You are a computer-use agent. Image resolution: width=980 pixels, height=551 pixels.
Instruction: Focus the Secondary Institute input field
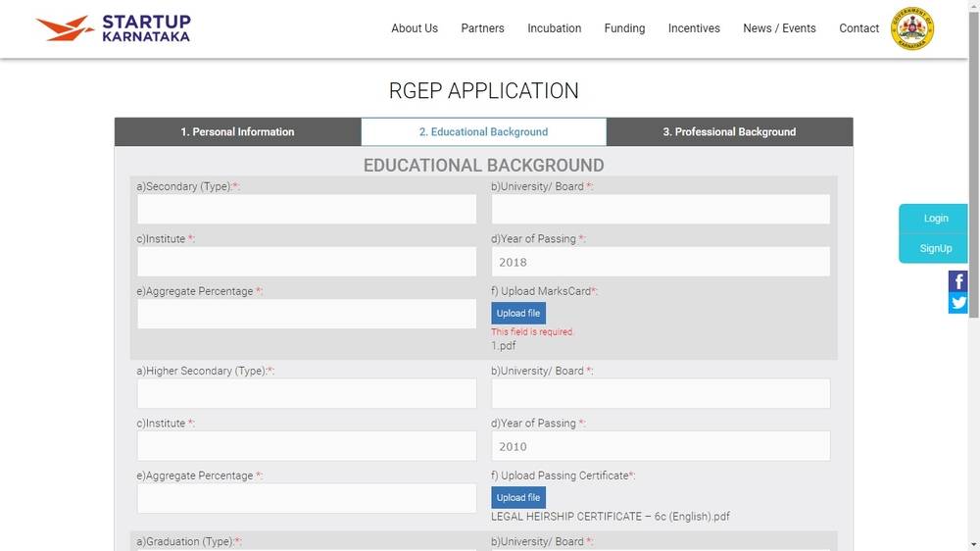click(307, 262)
